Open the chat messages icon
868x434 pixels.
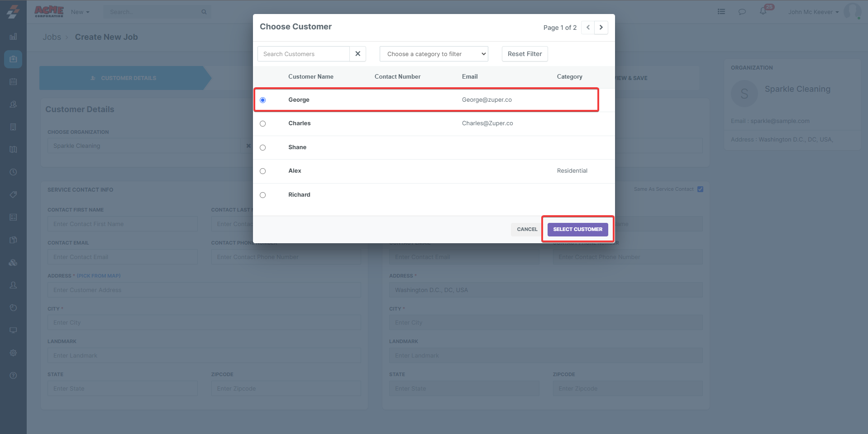click(742, 12)
